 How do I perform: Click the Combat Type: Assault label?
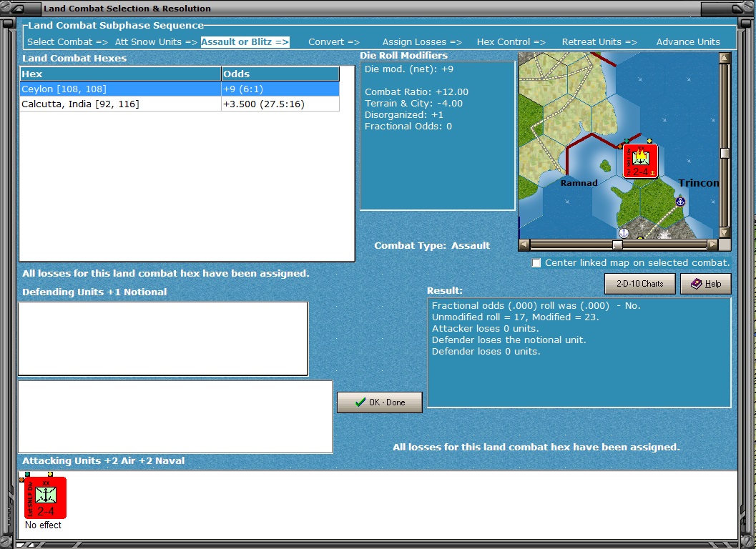pos(432,245)
